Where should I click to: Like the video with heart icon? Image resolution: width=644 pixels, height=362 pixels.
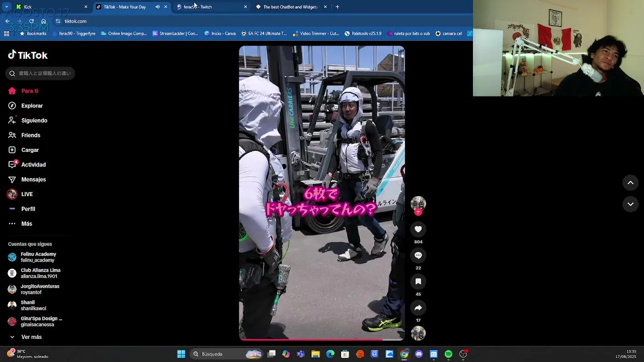[418, 229]
